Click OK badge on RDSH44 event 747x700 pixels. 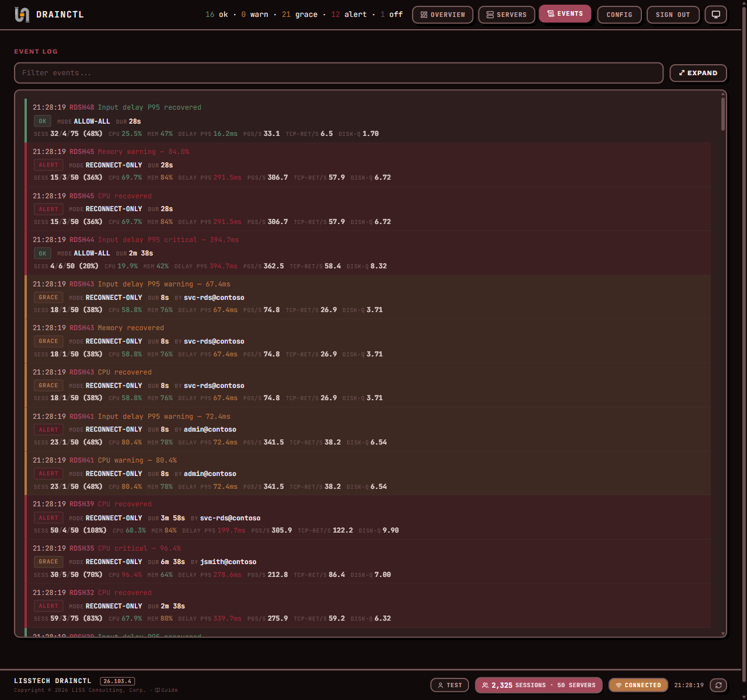(x=43, y=254)
